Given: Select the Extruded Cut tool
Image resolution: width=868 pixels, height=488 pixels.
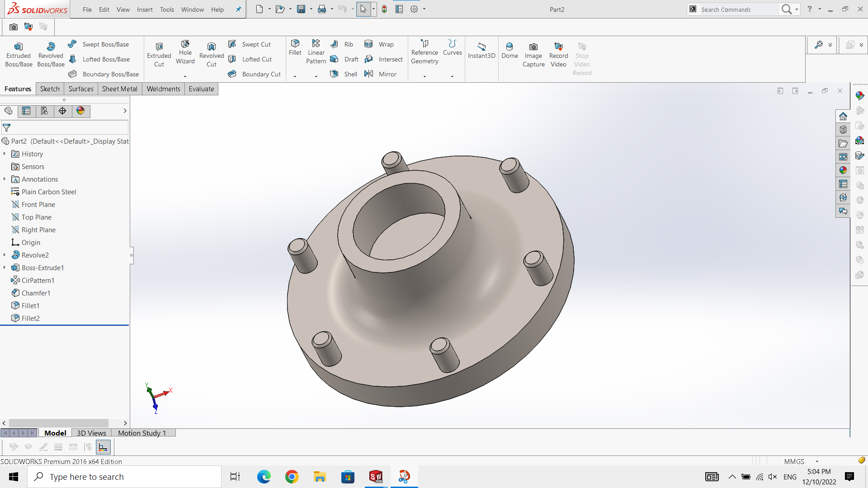Looking at the screenshot, I should click(159, 55).
